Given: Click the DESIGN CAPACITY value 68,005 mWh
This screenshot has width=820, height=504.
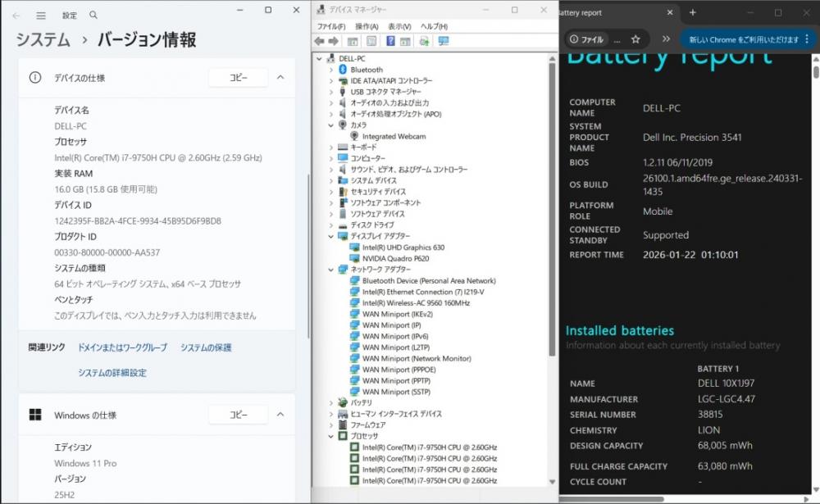Looking at the screenshot, I should coord(725,446).
